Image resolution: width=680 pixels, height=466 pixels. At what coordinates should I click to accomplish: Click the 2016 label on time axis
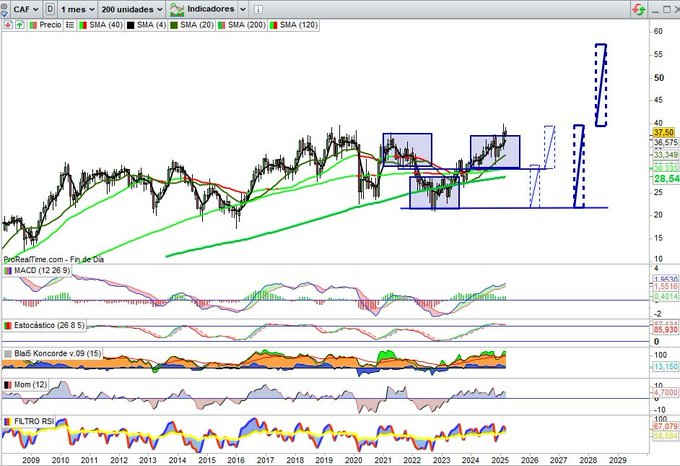[235, 460]
